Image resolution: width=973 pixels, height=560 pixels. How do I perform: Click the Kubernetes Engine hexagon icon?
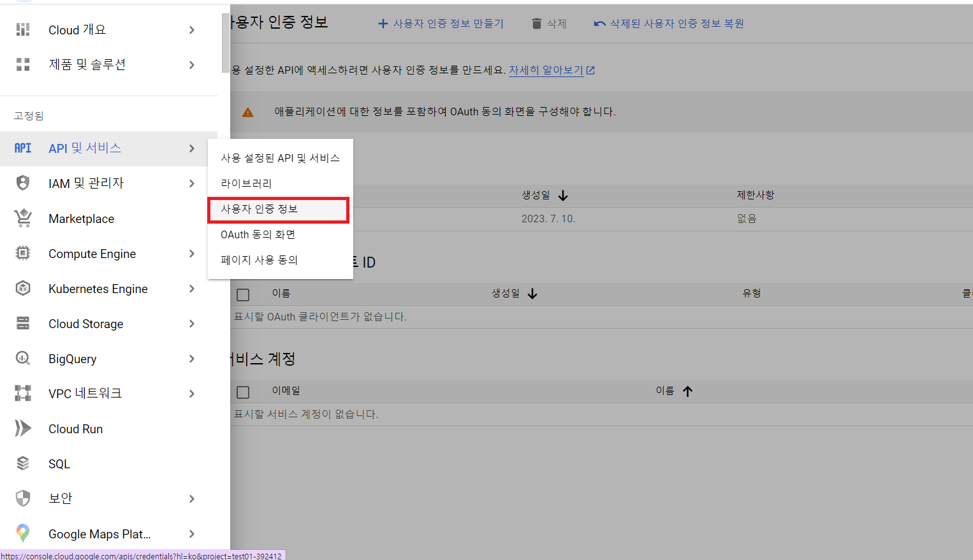23,288
